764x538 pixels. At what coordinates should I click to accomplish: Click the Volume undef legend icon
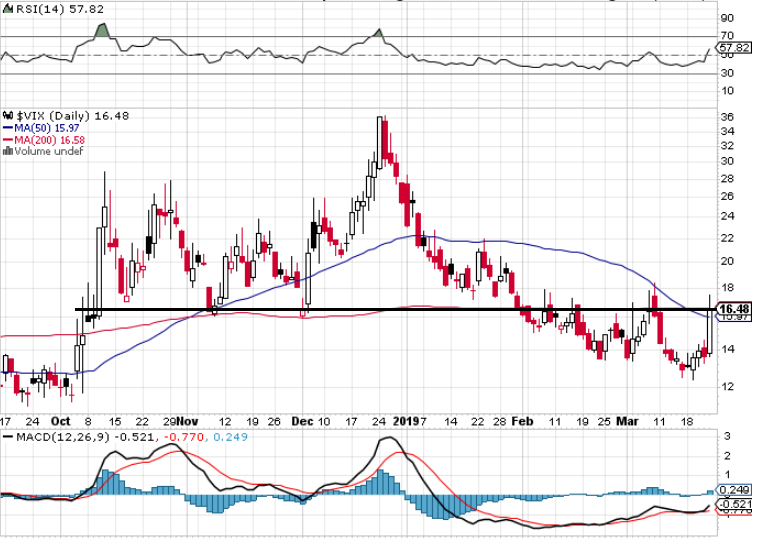pos(8,152)
